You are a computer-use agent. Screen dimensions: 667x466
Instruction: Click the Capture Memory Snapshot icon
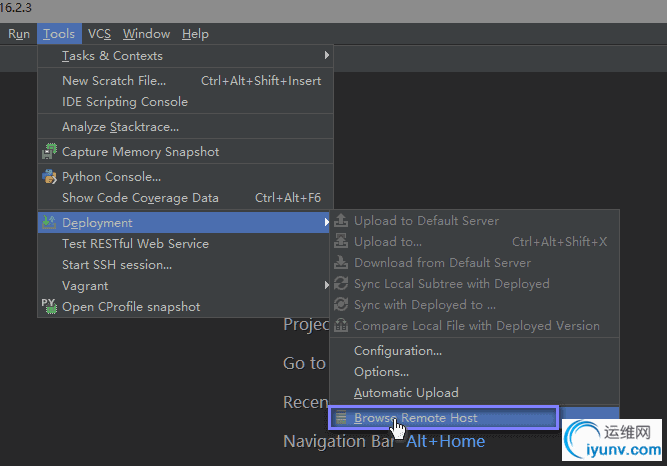pyautogui.click(x=50, y=152)
